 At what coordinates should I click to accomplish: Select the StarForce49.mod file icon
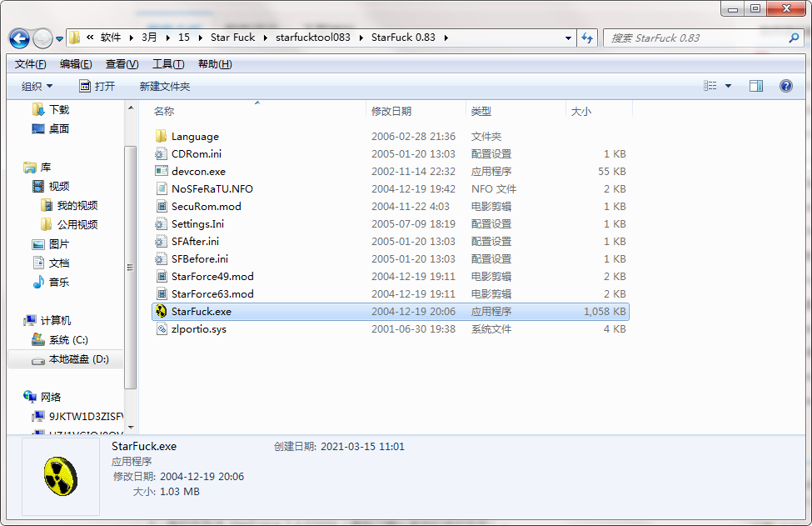coord(161,276)
